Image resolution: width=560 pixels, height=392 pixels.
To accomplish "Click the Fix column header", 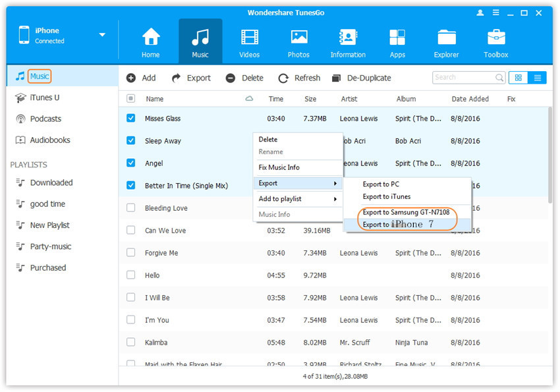I will pyautogui.click(x=511, y=99).
